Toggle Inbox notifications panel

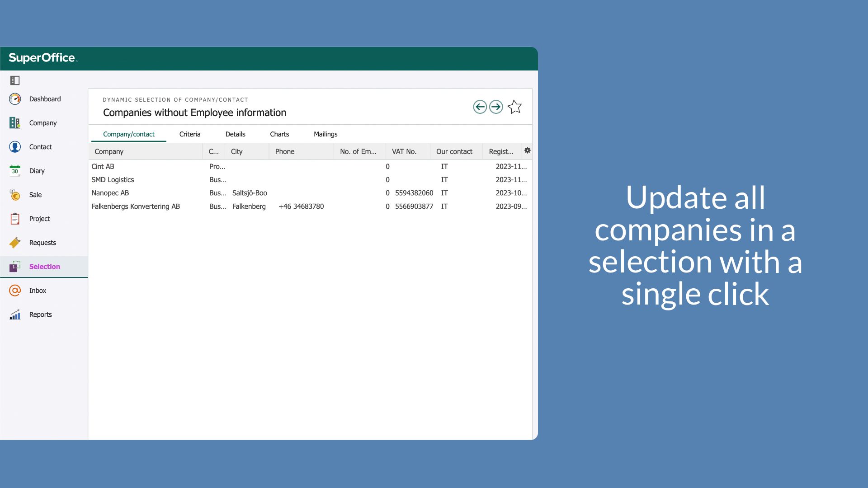(37, 290)
